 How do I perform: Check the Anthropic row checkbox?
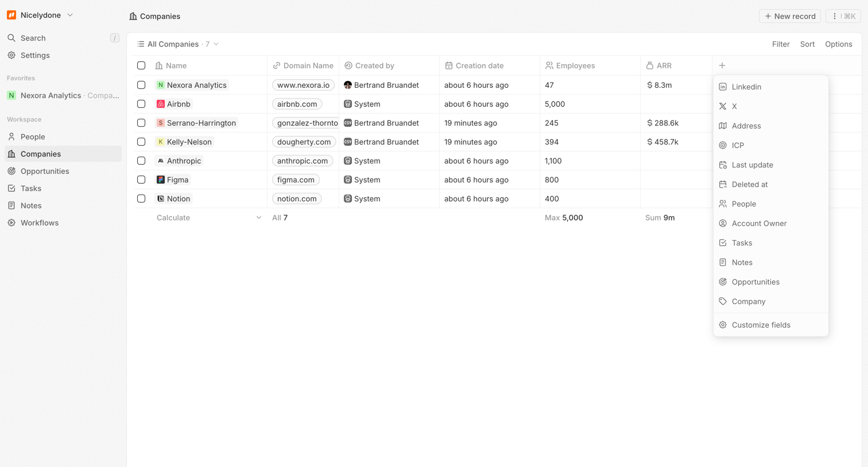pyautogui.click(x=141, y=161)
